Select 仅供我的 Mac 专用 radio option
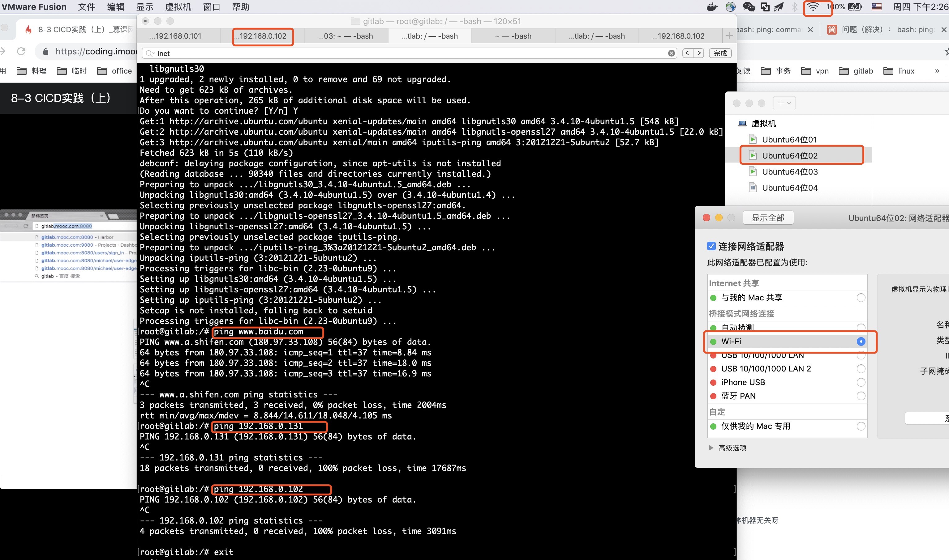 pos(861,426)
